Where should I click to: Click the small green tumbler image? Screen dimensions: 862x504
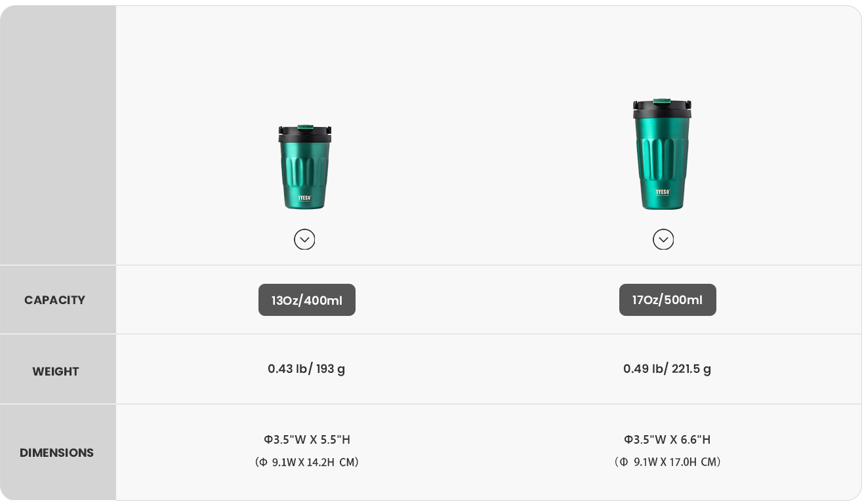click(304, 174)
